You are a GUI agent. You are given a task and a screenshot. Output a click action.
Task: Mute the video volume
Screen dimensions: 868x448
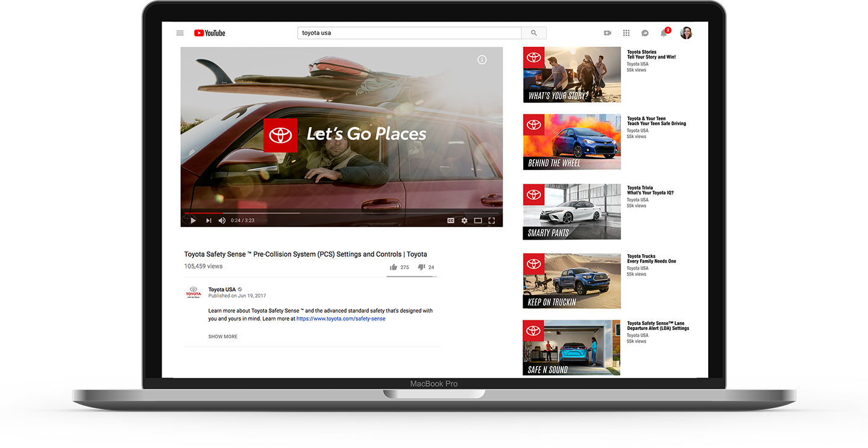(x=222, y=220)
